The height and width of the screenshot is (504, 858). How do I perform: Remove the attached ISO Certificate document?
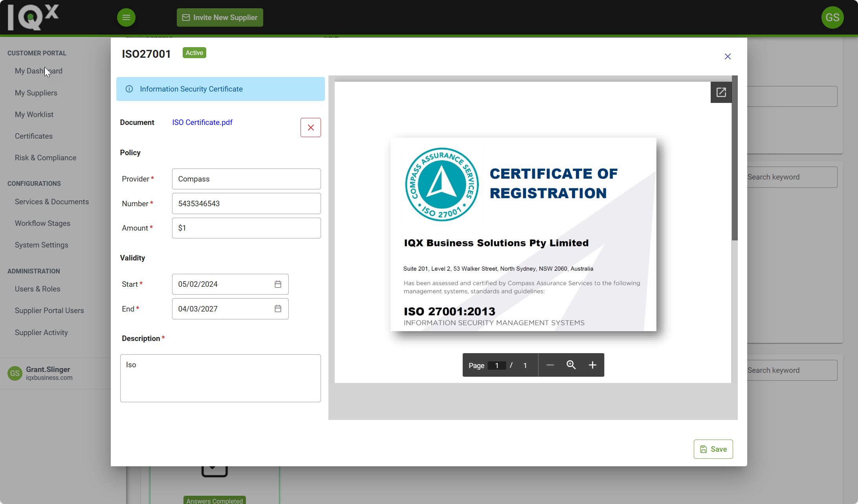coord(310,127)
